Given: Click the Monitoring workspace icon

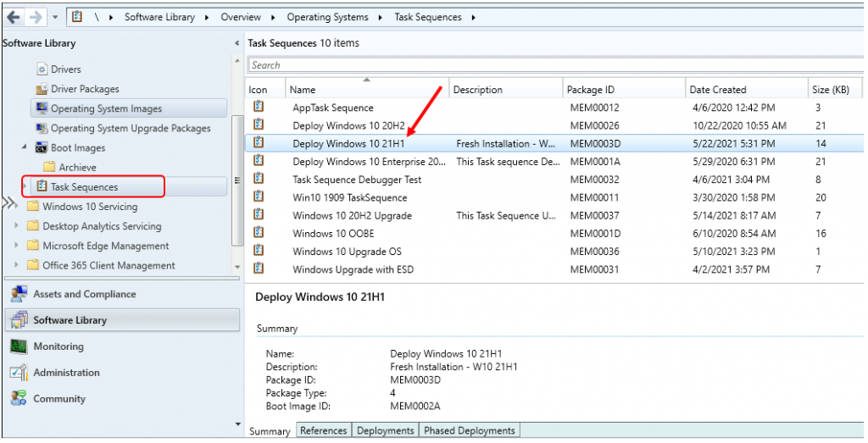Looking at the screenshot, I should coord(19,346).
